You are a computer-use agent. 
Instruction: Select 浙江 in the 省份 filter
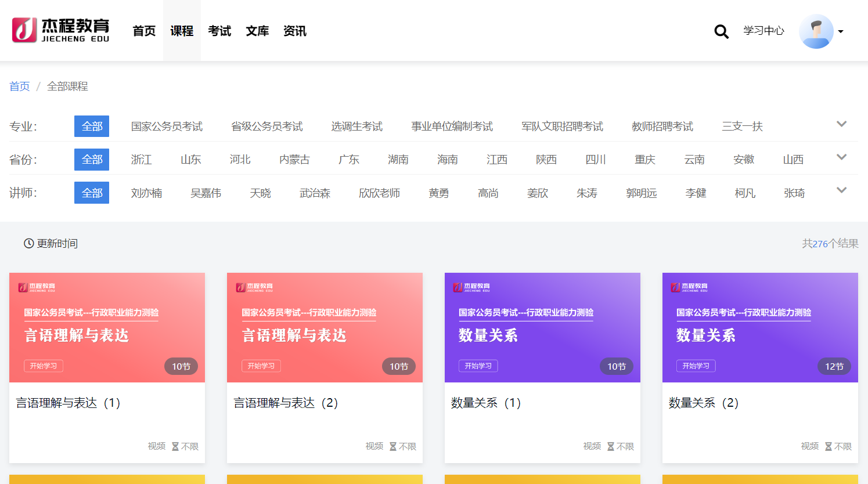pos(141,160)
